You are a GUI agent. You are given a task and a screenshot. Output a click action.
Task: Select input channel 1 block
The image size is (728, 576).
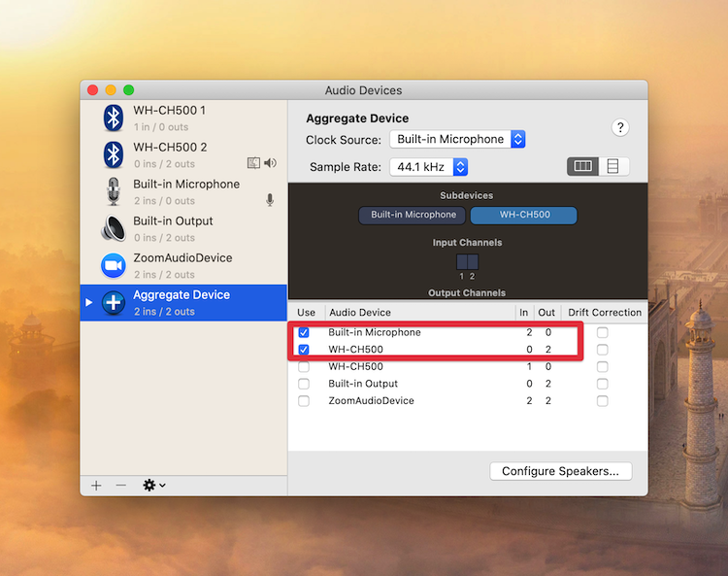pyautogui.click(x=461, y=262)
